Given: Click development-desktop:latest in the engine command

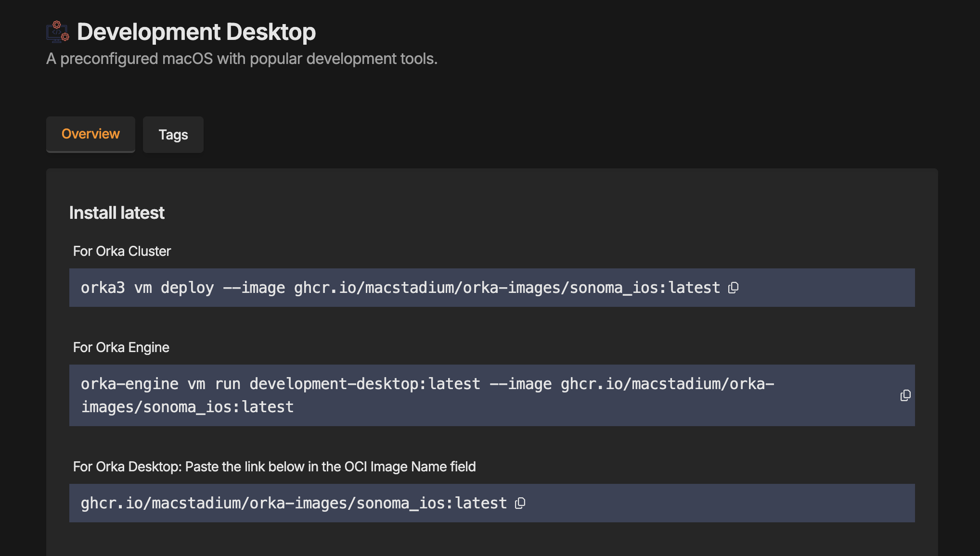Looking at the screenshot, I should pyautogui.click(x=364, y=384).
